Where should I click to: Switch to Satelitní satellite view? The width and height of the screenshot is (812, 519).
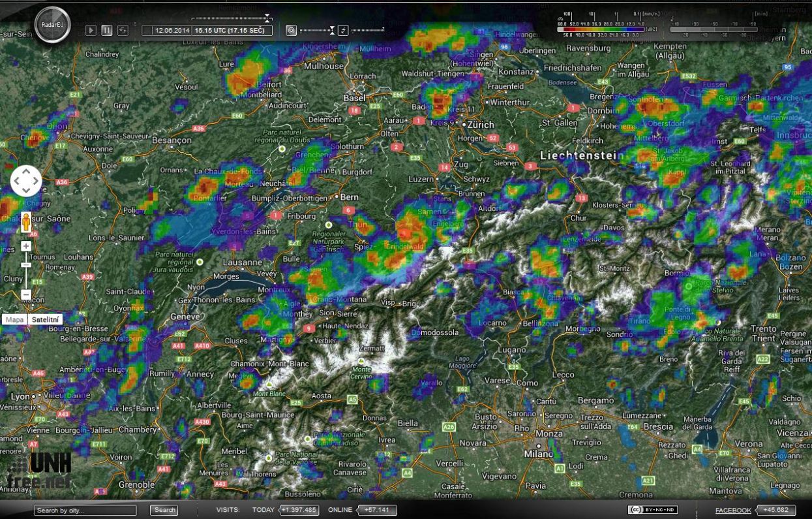46,319
